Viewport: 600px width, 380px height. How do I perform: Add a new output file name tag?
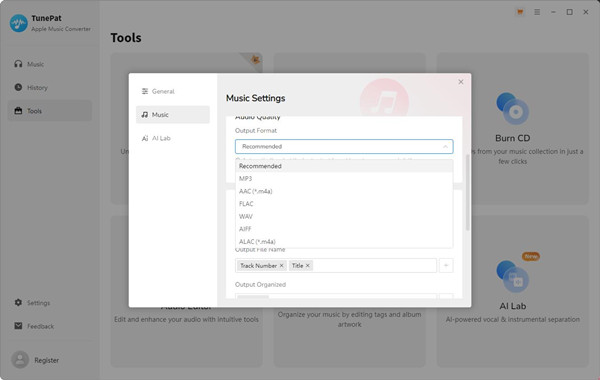tap(446, 266)
